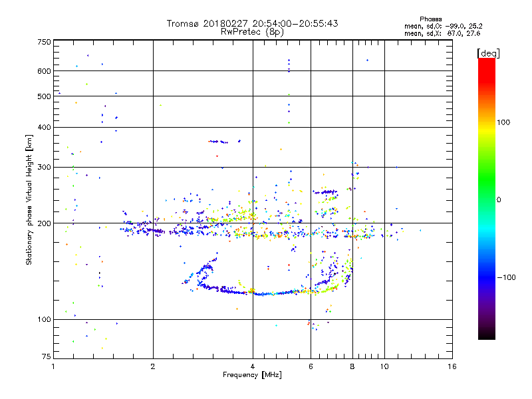Click the y-axis tick label '400'
532x399 pixels.
pyautogui.click(x=44, y=127)
